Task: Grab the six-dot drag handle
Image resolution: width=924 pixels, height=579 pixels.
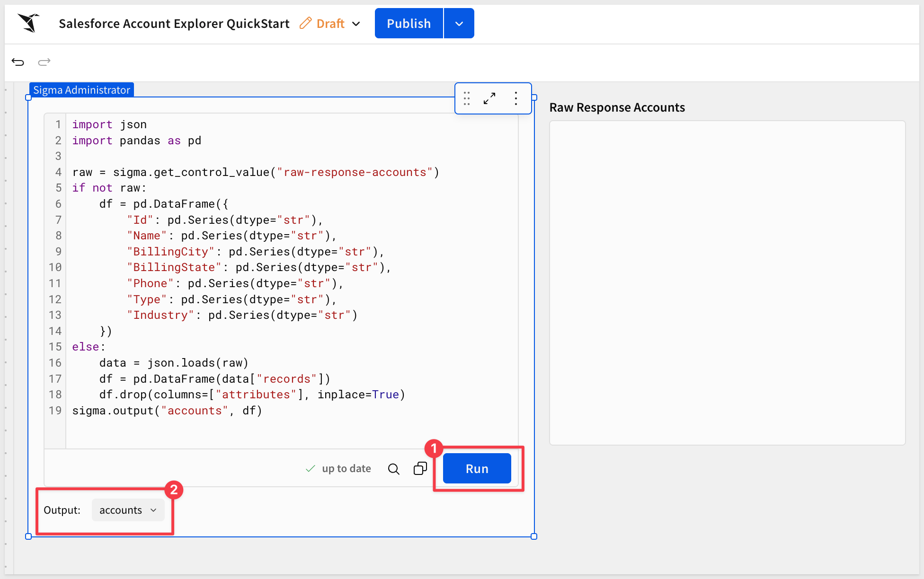Action: click(467, 98)
